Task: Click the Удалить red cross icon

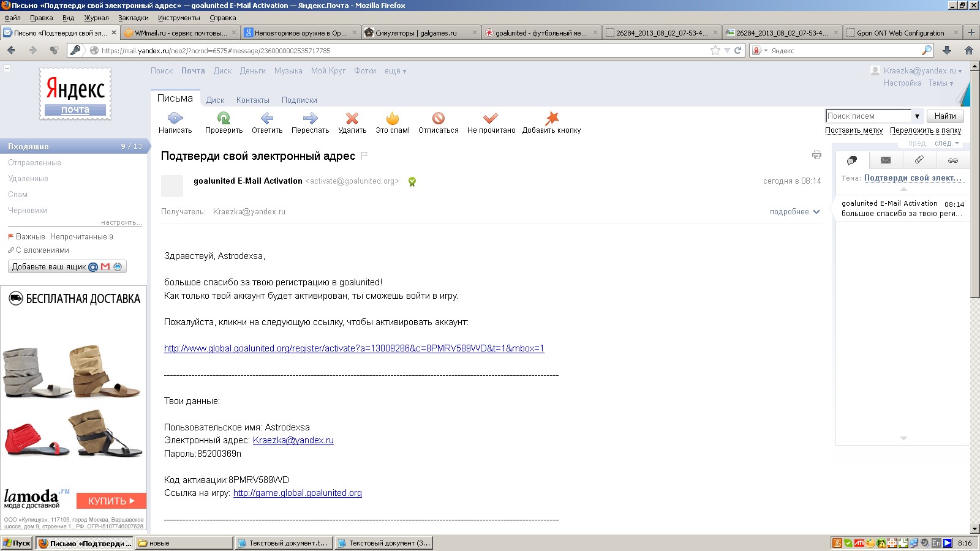Action: point(352,118)
